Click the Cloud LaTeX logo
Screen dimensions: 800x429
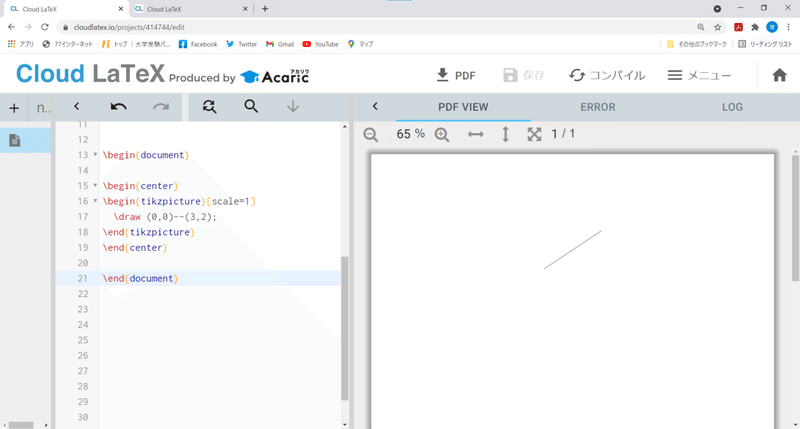pyautogui.click(x=90, y=74)
